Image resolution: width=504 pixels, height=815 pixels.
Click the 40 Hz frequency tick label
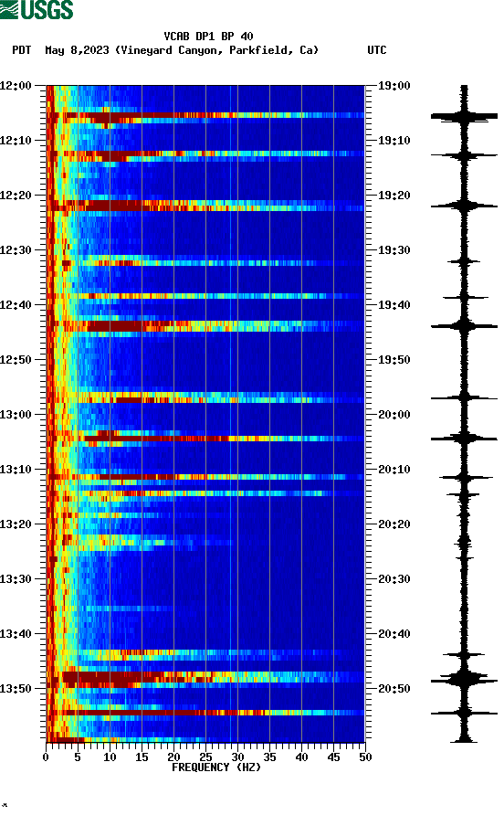coord(302,757)
